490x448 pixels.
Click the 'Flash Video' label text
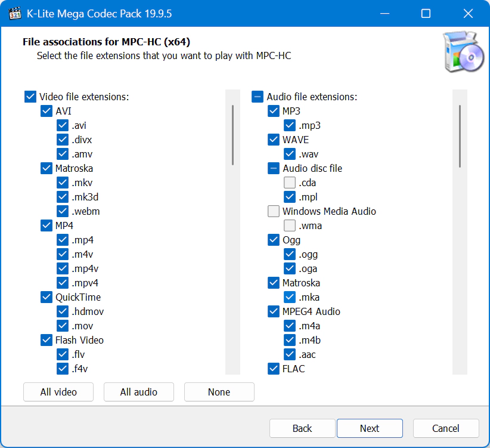79,340
